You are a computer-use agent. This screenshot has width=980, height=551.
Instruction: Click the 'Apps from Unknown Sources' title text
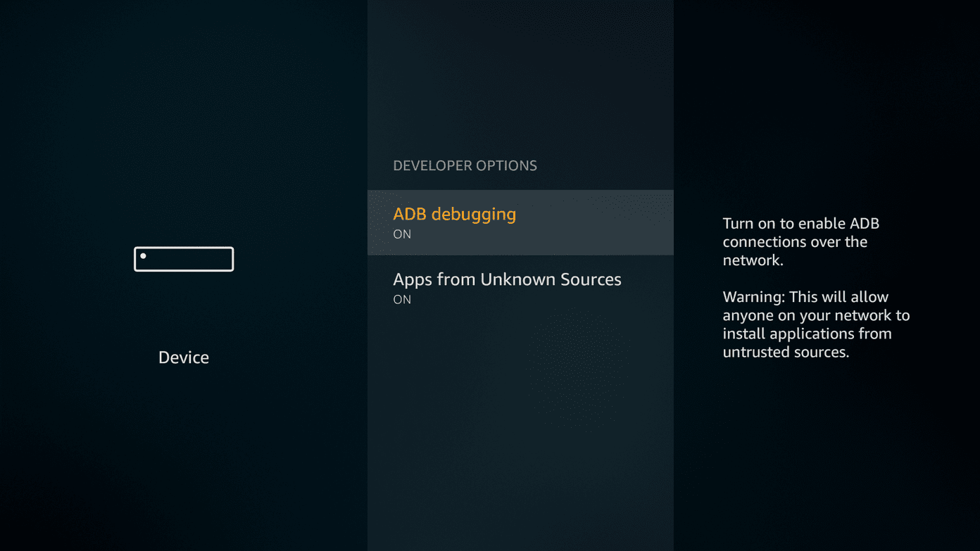[x=507, y=279]
